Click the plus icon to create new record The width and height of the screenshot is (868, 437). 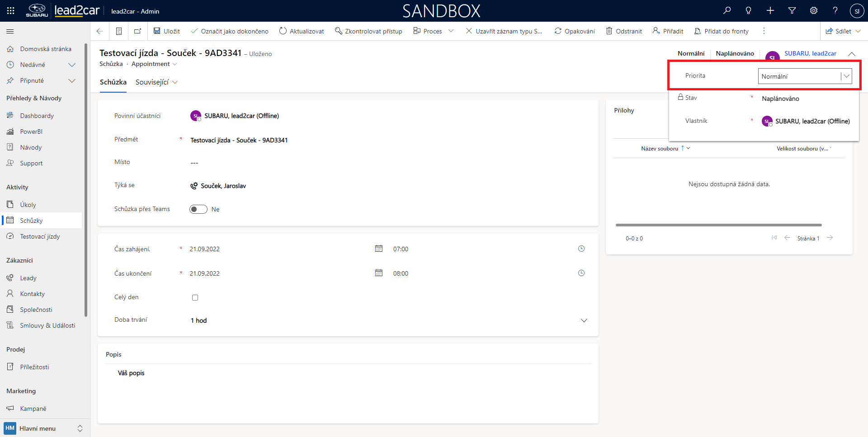(770, 10)
